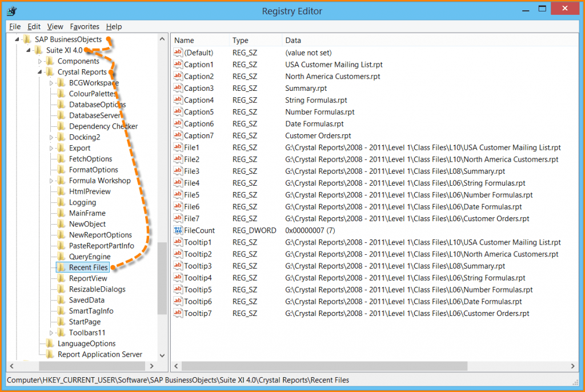Click the 'Summary.rpt' data of Caption3
Image resolution: width=585 pixels, height=392 pixels.
click(x=306, y=88)
